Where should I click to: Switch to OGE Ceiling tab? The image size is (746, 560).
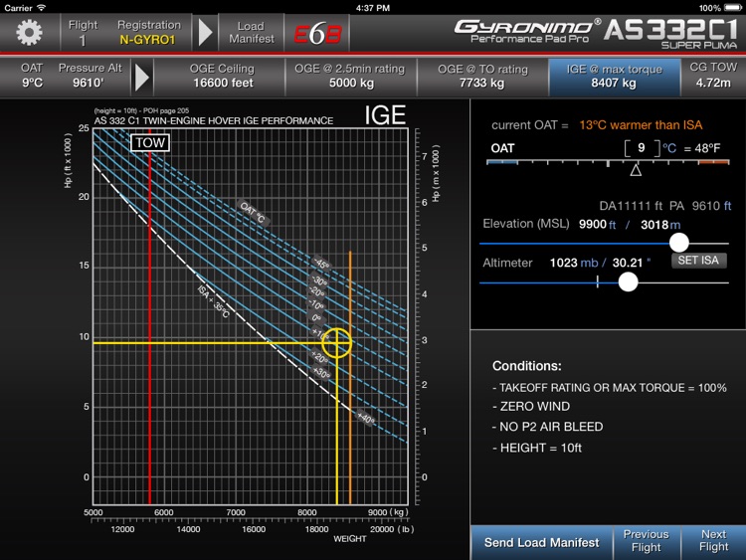click(222, 76)
